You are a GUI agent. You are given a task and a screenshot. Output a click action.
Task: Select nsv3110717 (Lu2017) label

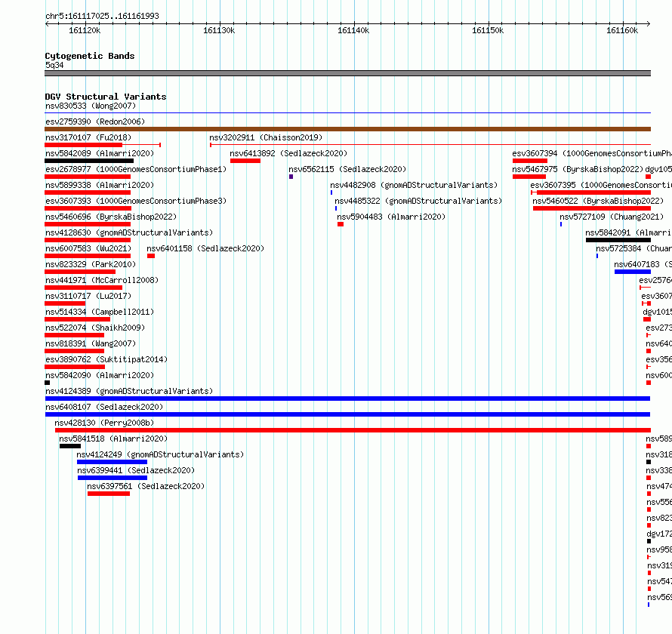coord(88,296)
